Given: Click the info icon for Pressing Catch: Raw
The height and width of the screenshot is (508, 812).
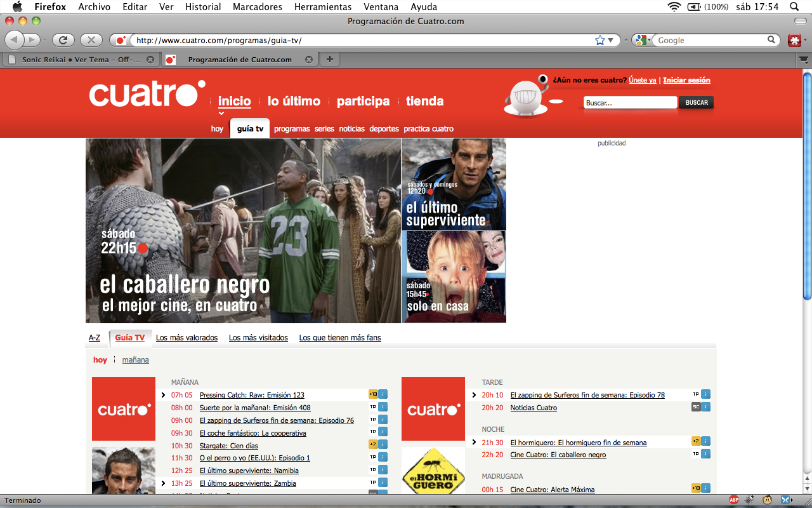Looking at the screenshot, I should point(383,394).
